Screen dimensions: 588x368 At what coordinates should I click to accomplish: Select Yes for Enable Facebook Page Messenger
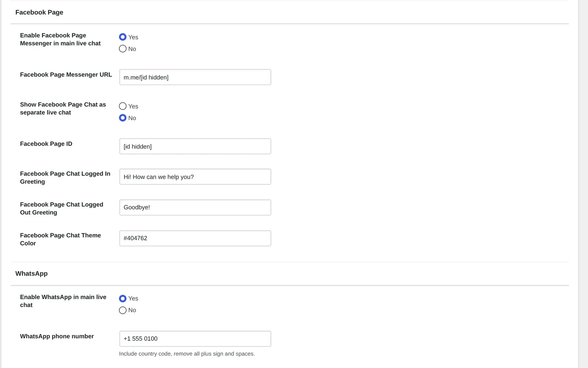[x=123, y=37]
